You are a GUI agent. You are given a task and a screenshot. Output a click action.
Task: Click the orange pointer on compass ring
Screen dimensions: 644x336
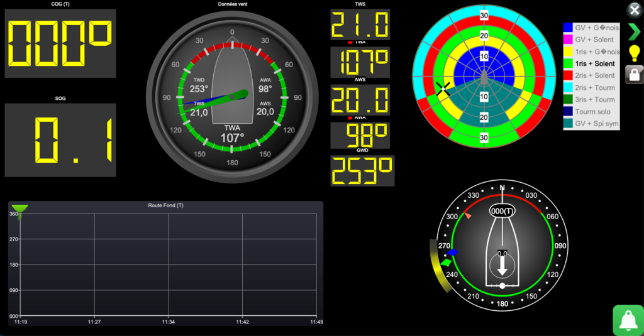pos(467,215)
